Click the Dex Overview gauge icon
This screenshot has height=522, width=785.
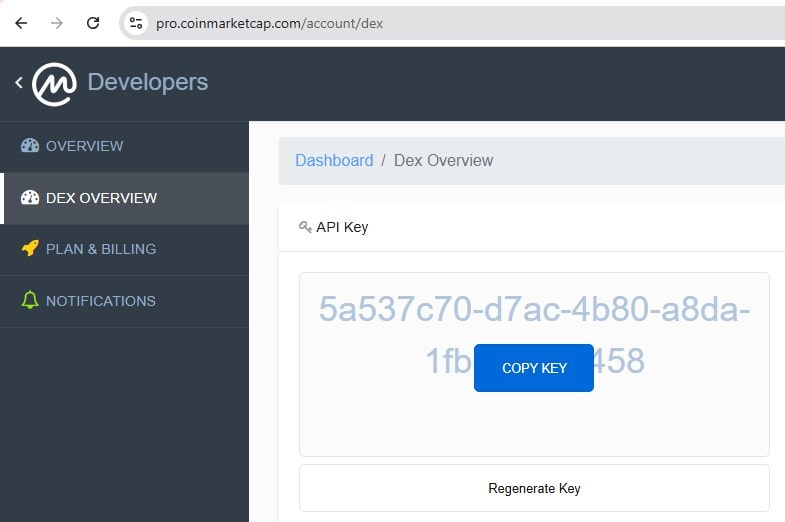[x=30, y=198]
